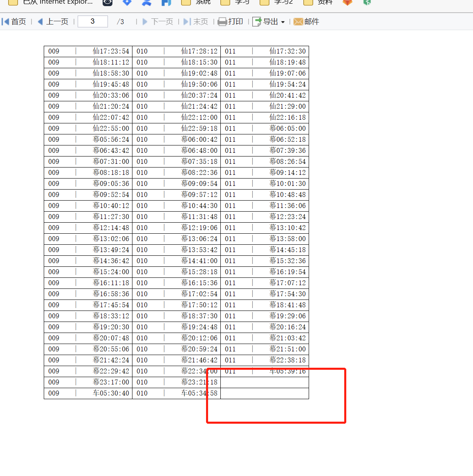
Task: Open the 学习2 bookmarks folder
Action: click(x=276, y=2)
